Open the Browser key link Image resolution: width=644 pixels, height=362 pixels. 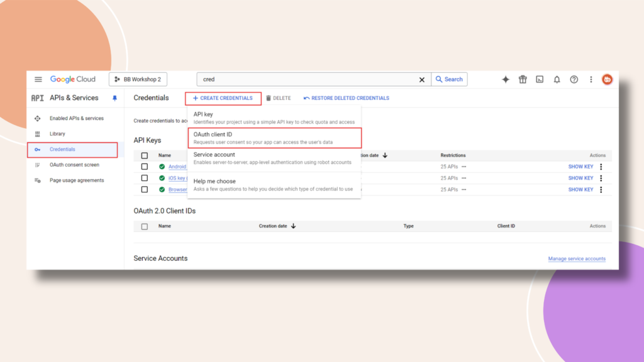178,190
